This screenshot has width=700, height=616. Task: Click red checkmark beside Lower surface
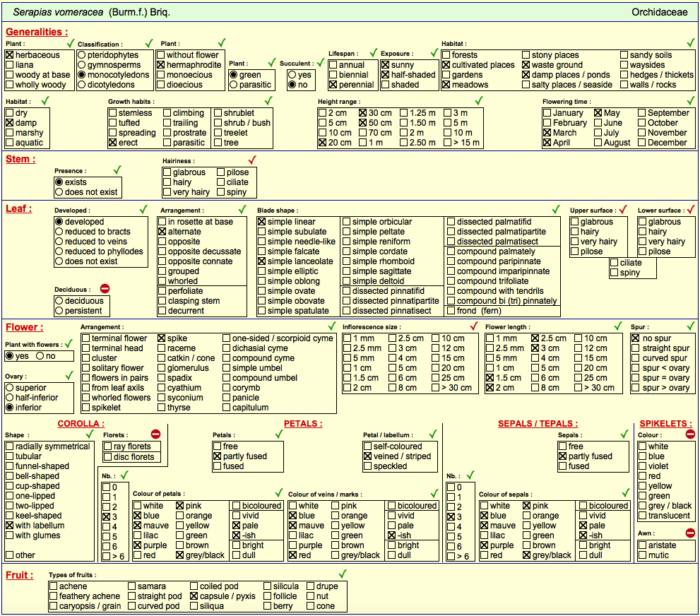691,209
